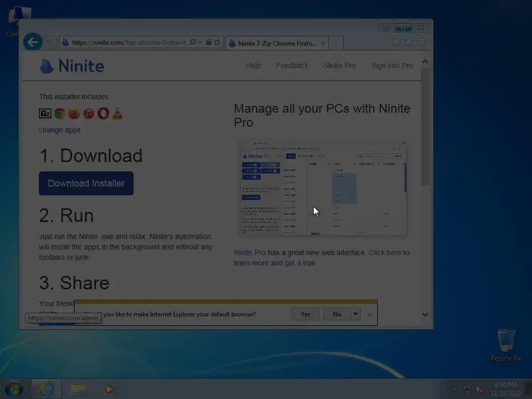
Task: Open the Feedback page link
Action: (x=292, y=65)
